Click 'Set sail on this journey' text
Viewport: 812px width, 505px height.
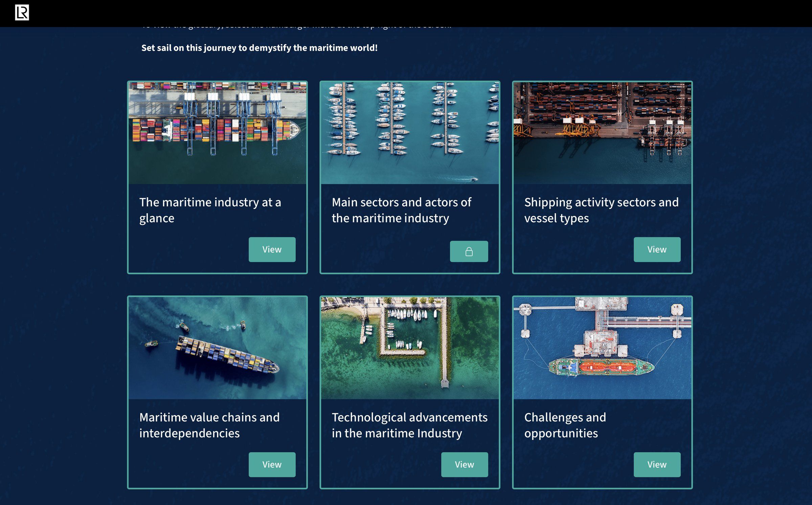point(259,48)
